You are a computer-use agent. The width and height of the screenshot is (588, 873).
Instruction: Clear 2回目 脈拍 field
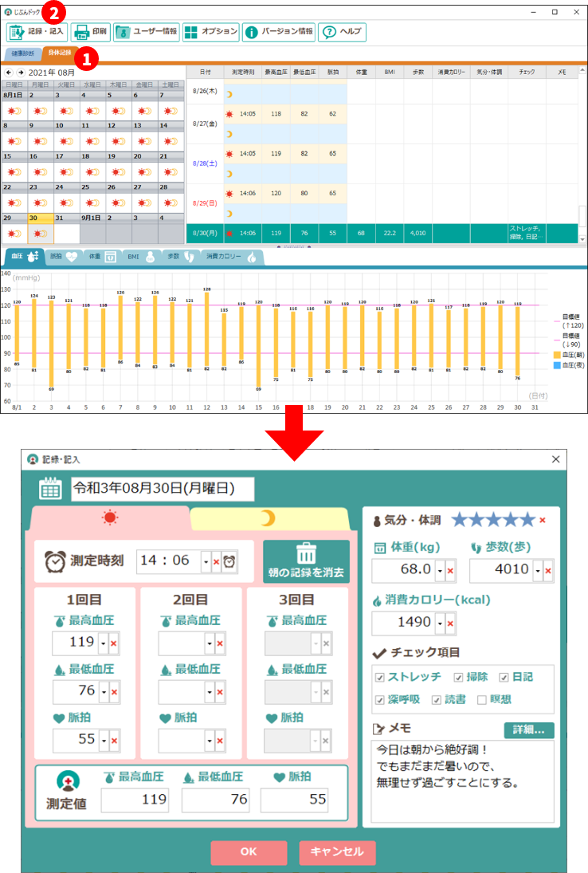pyautogui.click(x=220, y=741)
